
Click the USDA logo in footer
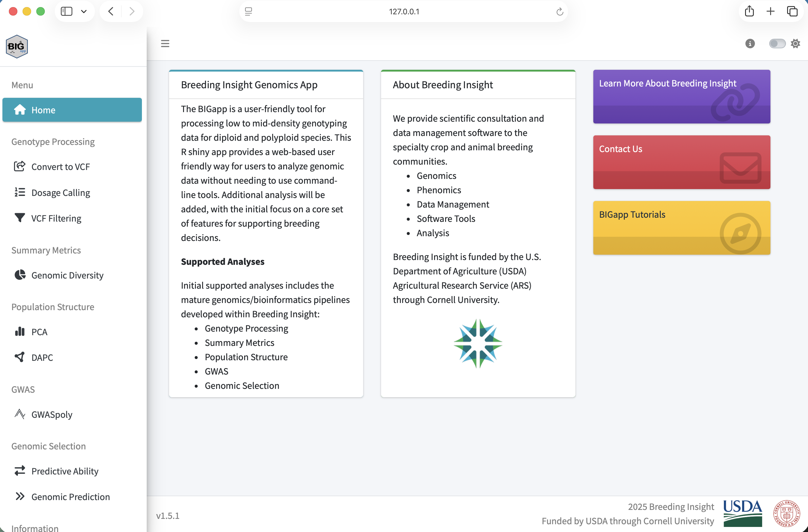[743, 513]
